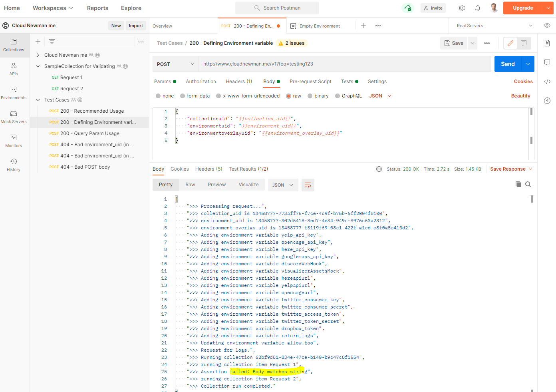Open the Collections sidebar panel

(x=14, y=45)
